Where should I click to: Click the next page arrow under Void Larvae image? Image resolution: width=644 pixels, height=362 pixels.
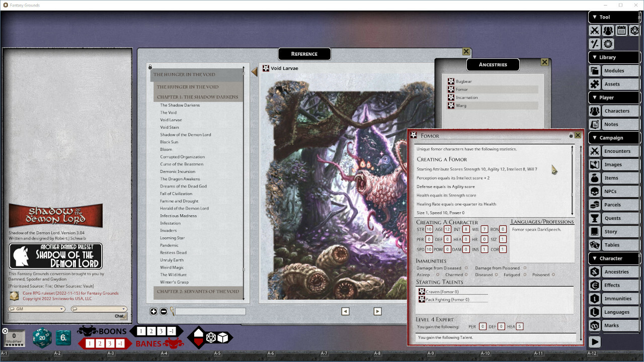coord(377,311)
